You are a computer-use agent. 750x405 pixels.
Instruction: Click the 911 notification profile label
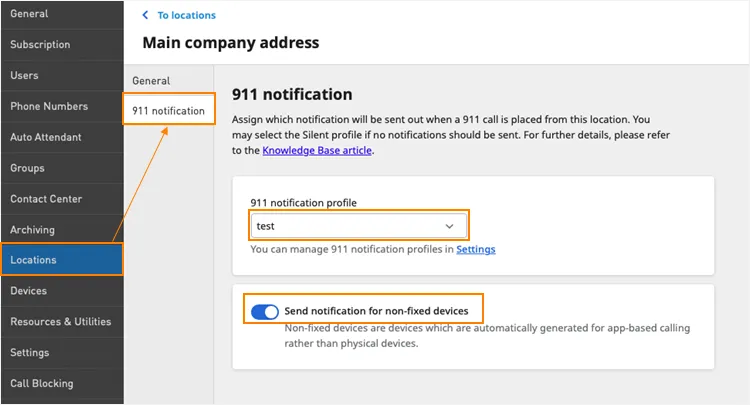303,203
